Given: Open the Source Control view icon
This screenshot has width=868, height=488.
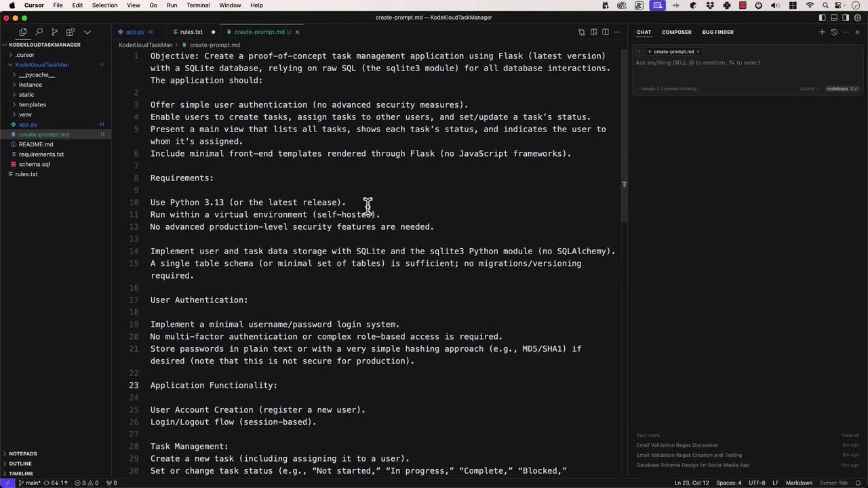Looking at the screenshot, I should click(x=54, y=32).
